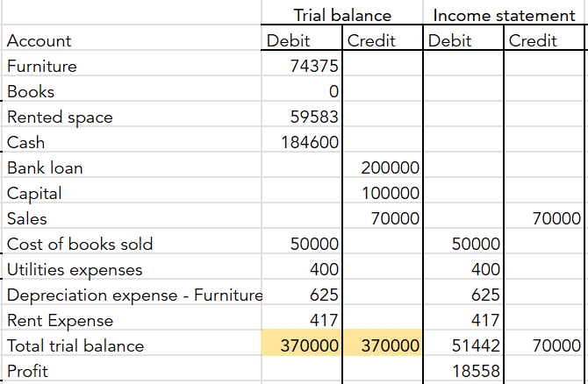Select the Books debit value 0
Screen dimensions: 588x384
[x=302, y=89]
